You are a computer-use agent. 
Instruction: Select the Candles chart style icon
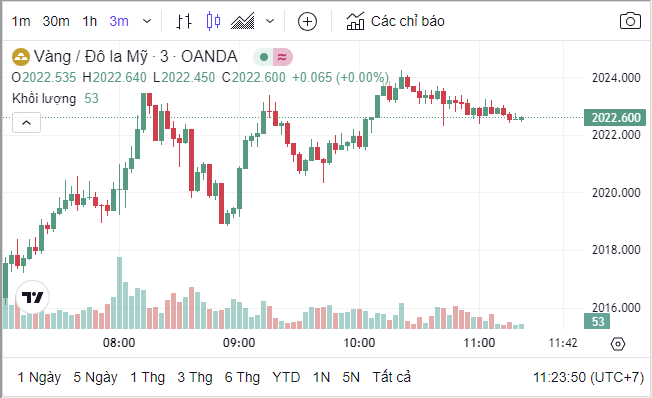point(213,21)
